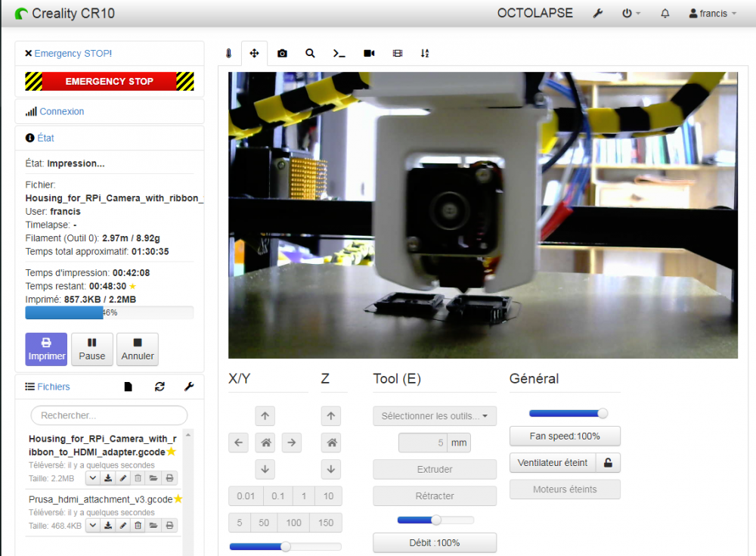Toggle the Ventilateur éteint lock icon
The width and height of the screenshot is (756, 556).
[608, 463]
